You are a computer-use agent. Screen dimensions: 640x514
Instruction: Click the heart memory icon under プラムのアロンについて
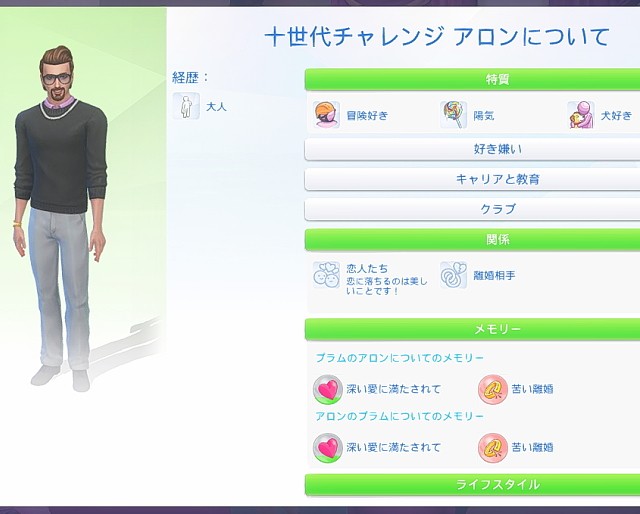click(x=327, y=389)
